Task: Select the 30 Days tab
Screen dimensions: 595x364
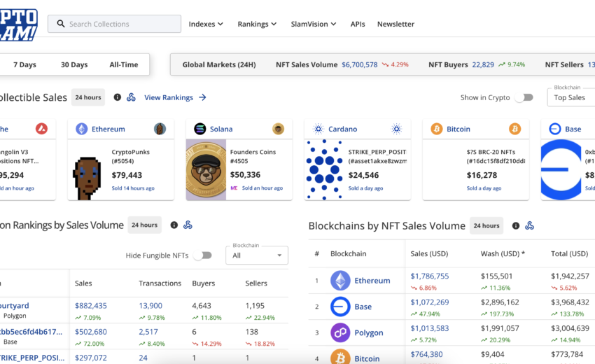Action: 74,64
